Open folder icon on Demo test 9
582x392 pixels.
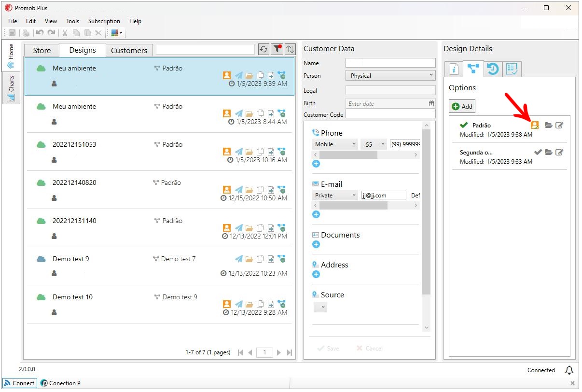(x=249, y=259)
